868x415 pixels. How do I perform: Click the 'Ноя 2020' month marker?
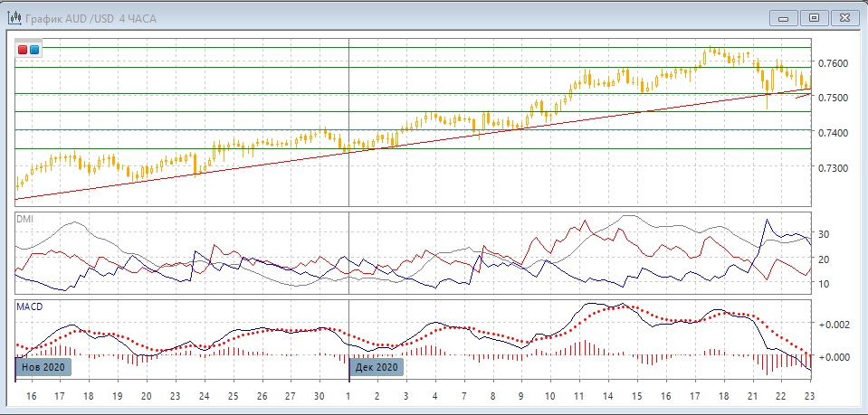pos(42,367)
